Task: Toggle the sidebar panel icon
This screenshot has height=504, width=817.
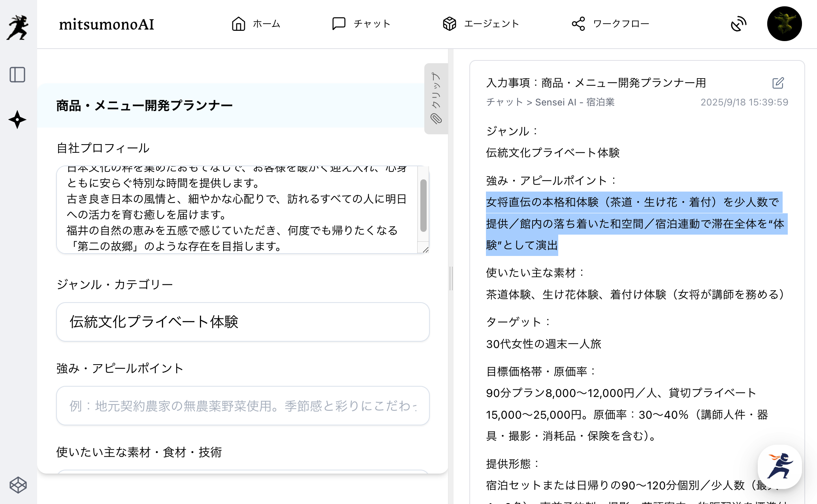Action: [17, 75]
